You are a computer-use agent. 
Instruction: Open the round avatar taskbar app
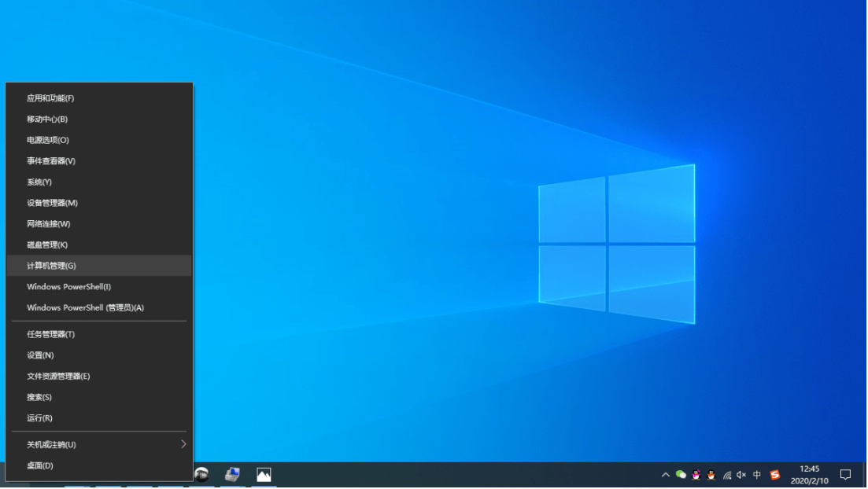[x=201, y=475]
